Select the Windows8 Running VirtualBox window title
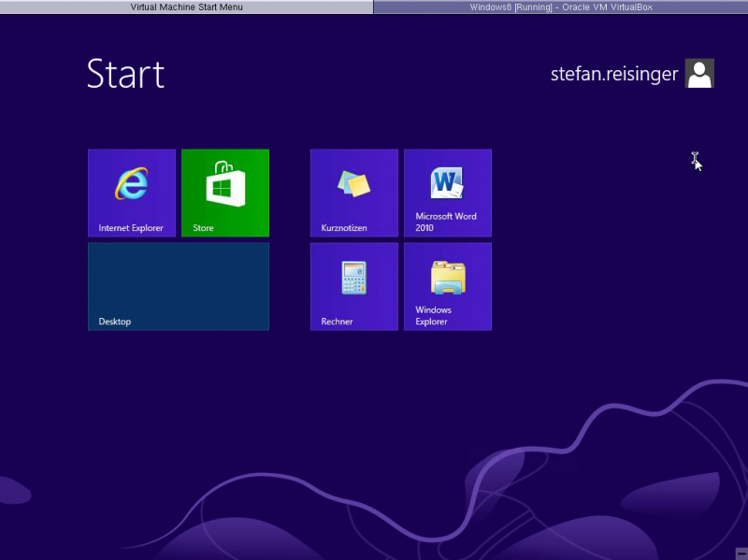The height and width of the screenshot is (560, 748). tap(561, 7)
